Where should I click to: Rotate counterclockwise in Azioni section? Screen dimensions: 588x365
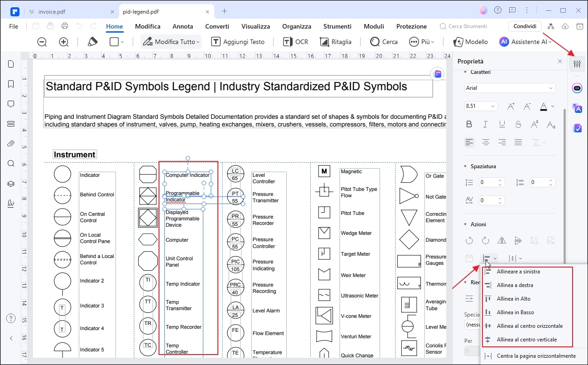(469, 240)
